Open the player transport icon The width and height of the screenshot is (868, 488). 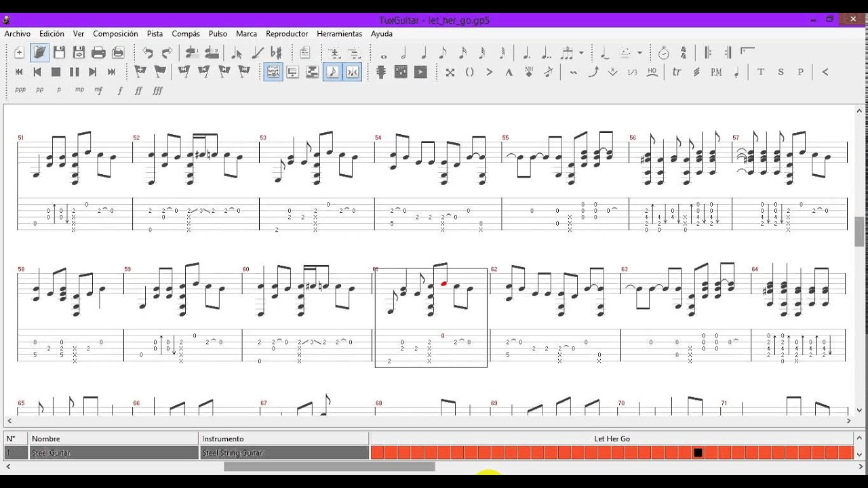pyautogui.click(x=420, y=72)
